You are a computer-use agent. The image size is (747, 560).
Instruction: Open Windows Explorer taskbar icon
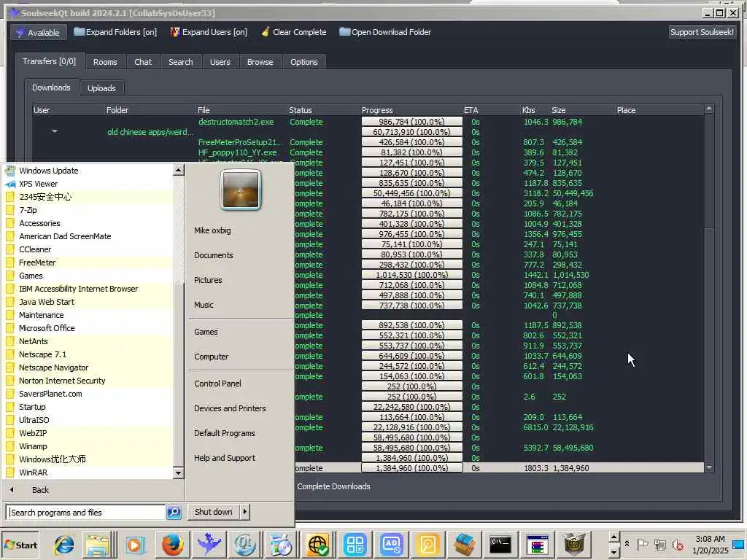(x=98, y=544)
